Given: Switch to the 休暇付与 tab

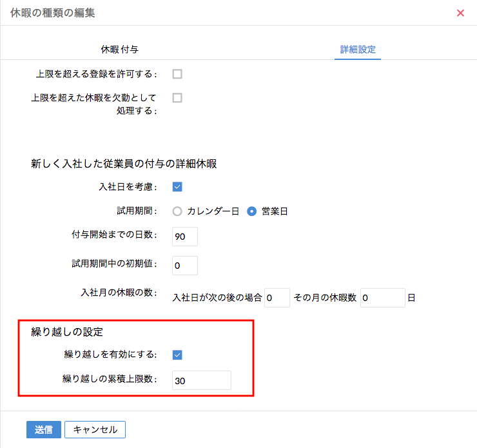Looking at the screenshot, I should (119, 49).
